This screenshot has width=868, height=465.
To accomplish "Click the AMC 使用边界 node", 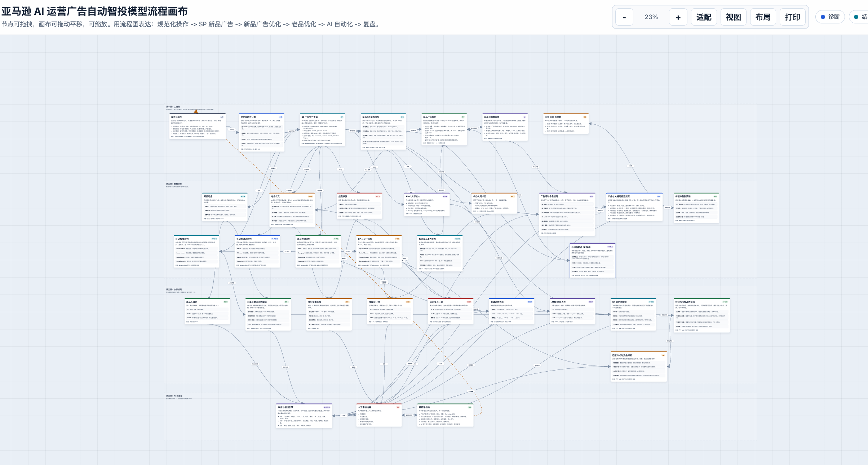I will pyautogui.click(x=572, y=311).
